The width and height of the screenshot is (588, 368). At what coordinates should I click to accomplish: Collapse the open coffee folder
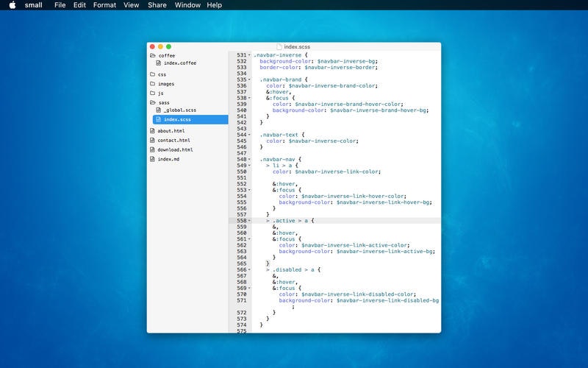tap(152, 55)
